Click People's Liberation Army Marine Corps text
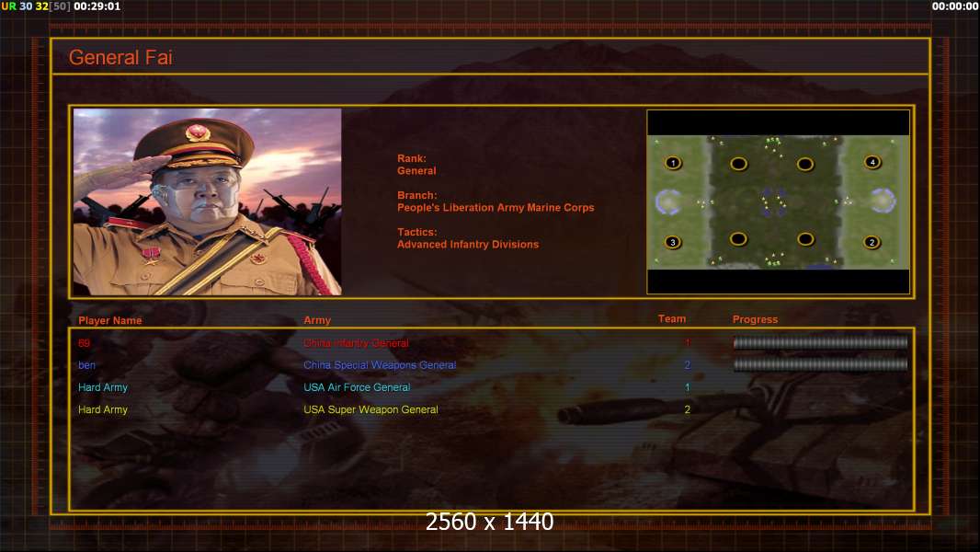The width and height of the screenshot is (980, 552). tap(496, 208)
